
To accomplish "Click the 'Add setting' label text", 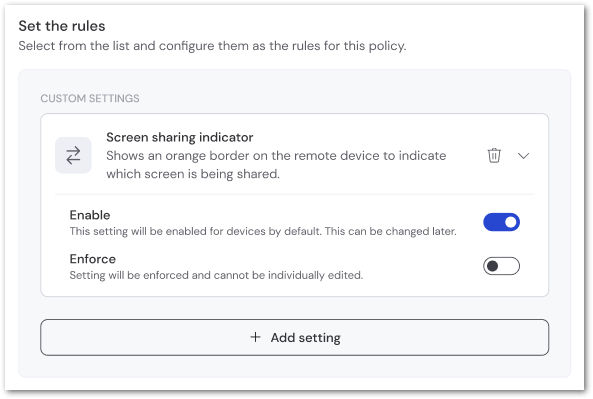I will point(306,337).
